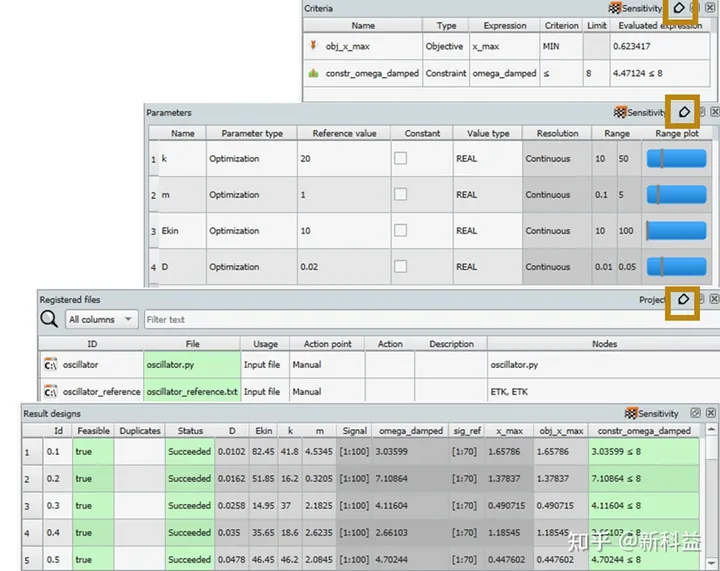Click the ETK, ETK nodes cell
This screenshot has width=720, height=571.
coord(603,392)
